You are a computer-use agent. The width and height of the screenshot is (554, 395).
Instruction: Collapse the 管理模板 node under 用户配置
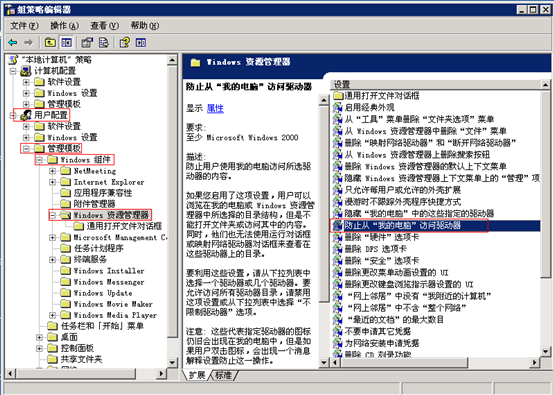26,149
